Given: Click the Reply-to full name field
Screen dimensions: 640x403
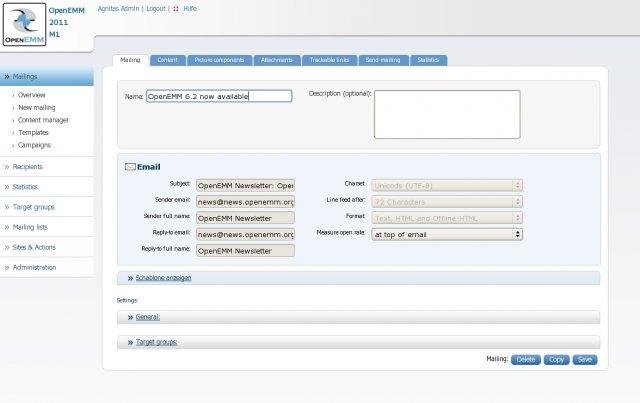Looking at the screenshot, I should pyautogui.click(x=245, y=251).
